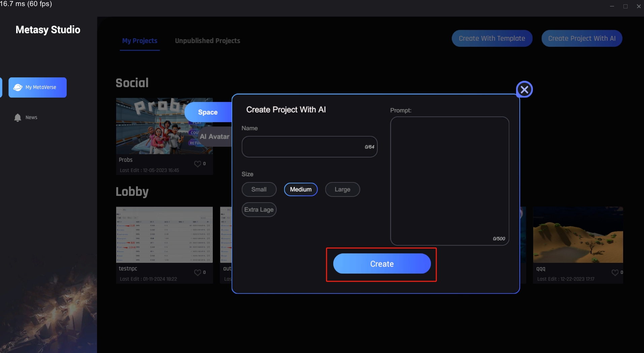Screen dimensions: 644x353
Task: Open the qqq desert project thumbnail
Action: click(x=578, y=235)
